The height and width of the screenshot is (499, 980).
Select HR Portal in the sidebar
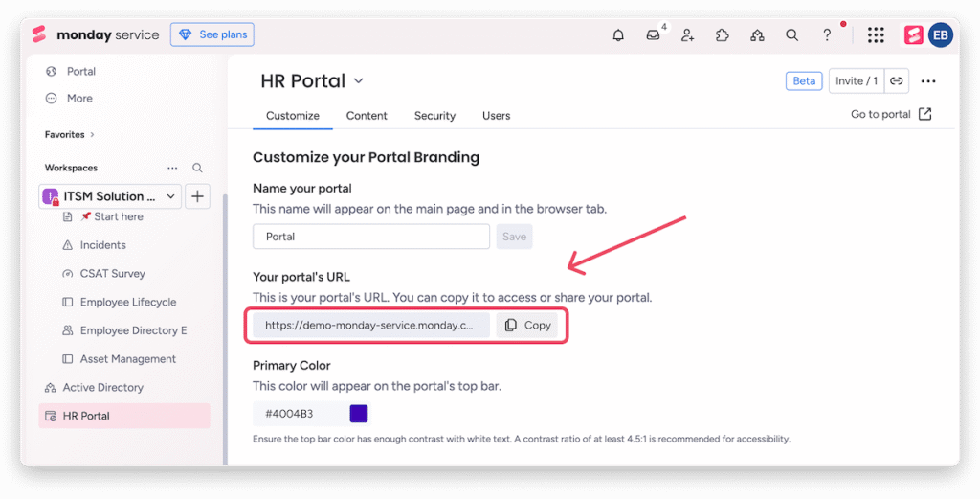[123, 416]
